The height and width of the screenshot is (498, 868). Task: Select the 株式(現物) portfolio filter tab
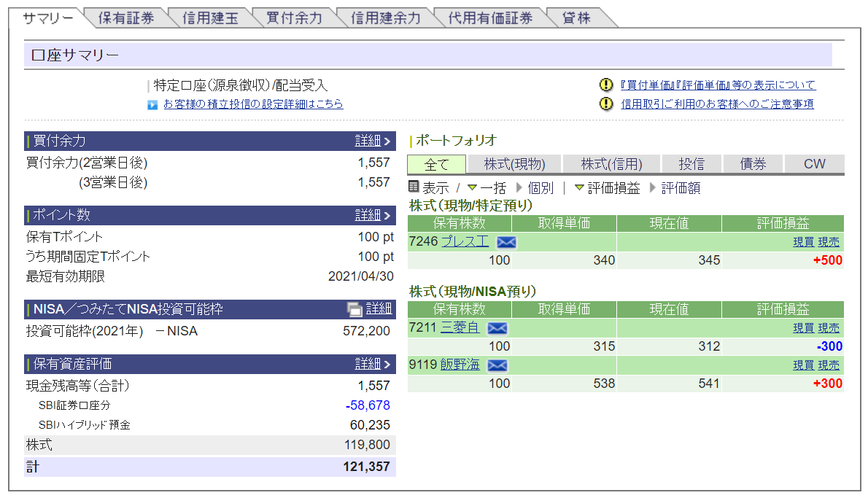click(x=514, y=164)
